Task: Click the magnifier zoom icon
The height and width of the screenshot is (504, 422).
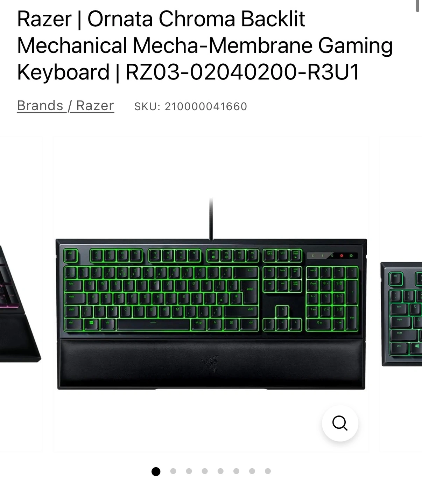Action: (x=340, y=423)
